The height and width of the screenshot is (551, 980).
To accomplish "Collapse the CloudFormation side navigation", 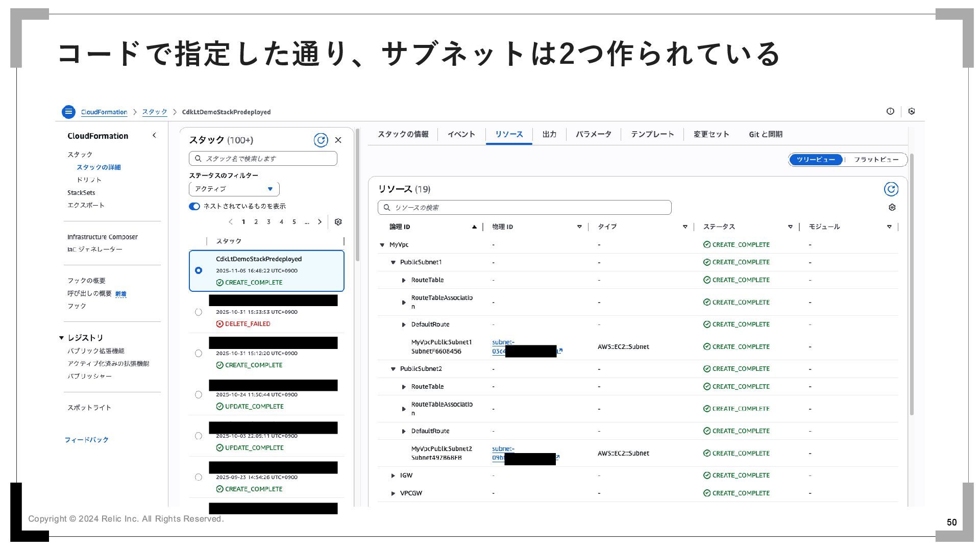I will click(154, 136).
